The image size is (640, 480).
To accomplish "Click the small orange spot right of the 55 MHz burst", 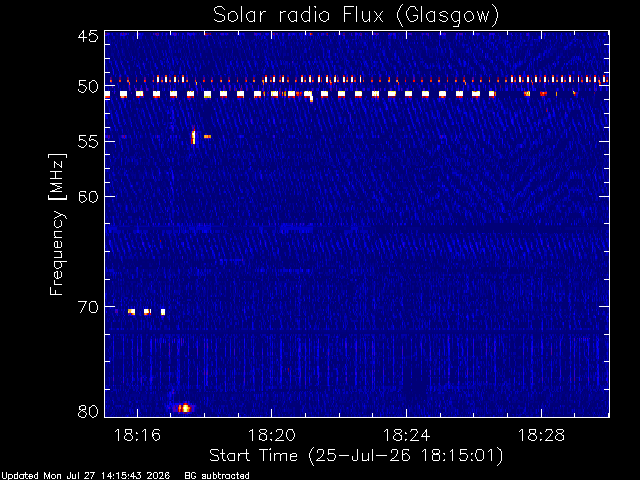I will (207, 136).
